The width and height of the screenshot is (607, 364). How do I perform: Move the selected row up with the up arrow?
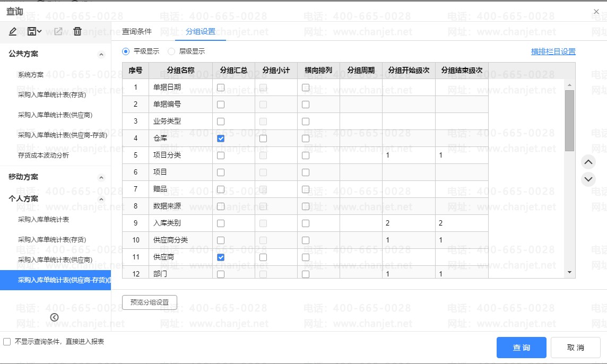click(588, 161)
